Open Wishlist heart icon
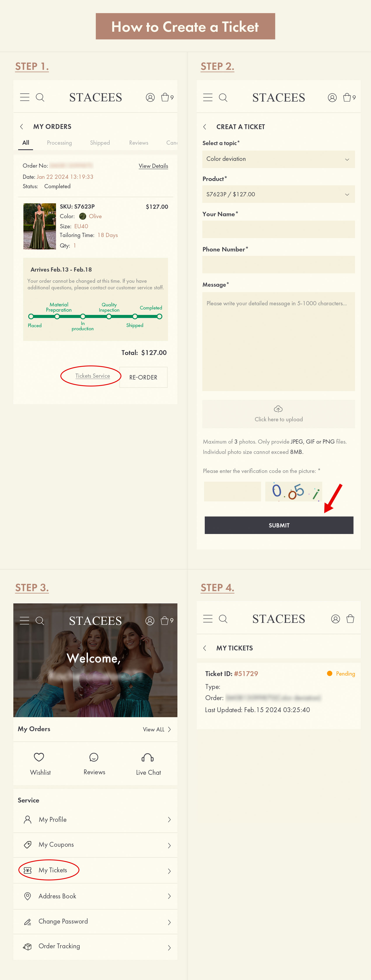371x980 pixels. [x=39, y=757]
